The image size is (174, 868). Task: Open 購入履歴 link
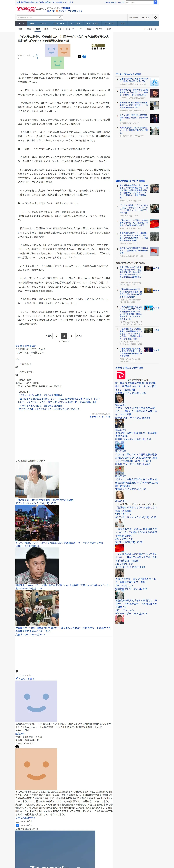(146, 18)
